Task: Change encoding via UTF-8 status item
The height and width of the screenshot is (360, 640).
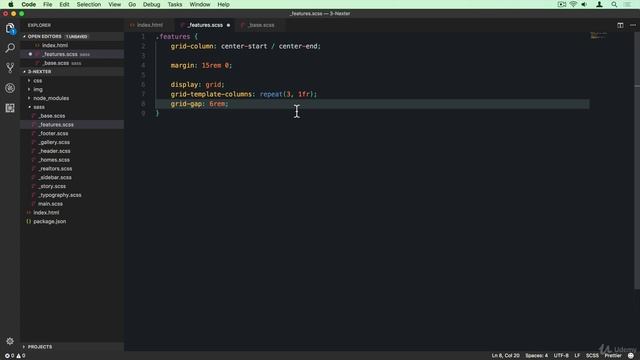Action: coord(561,356)
